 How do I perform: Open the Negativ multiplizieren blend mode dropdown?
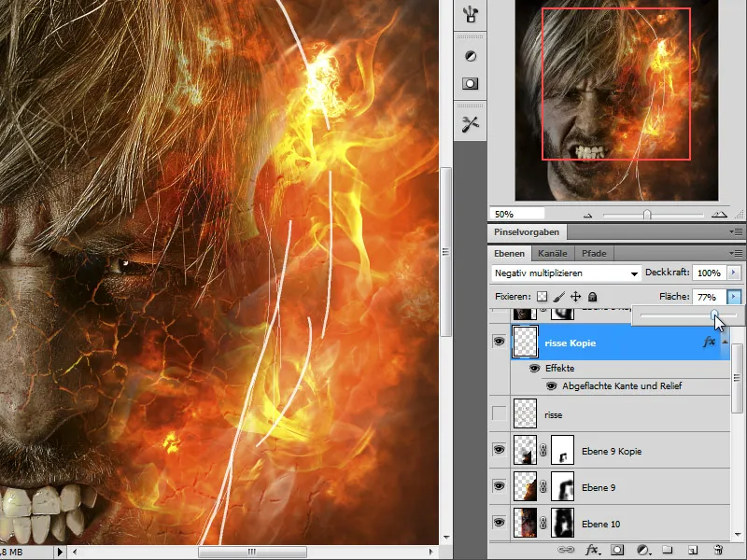pos(566,273)
